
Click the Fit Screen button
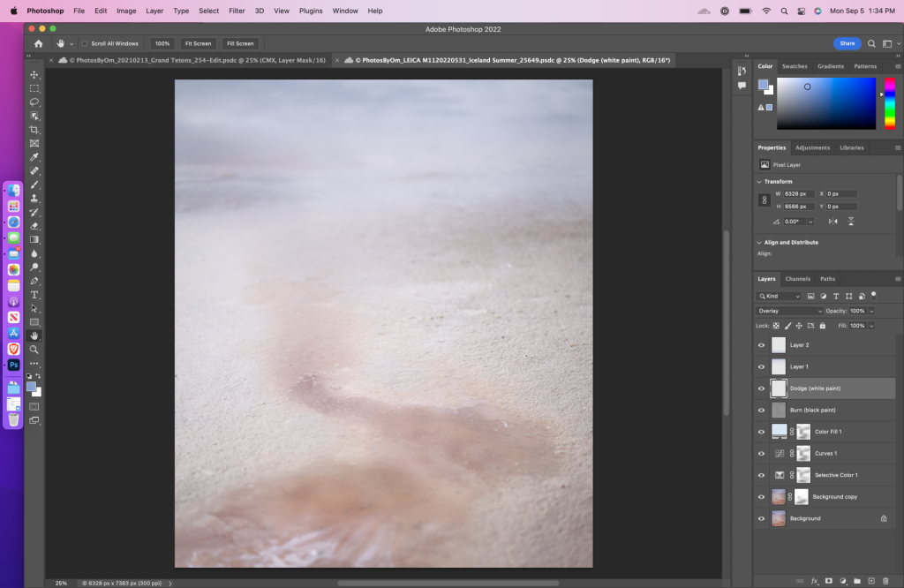198,43
